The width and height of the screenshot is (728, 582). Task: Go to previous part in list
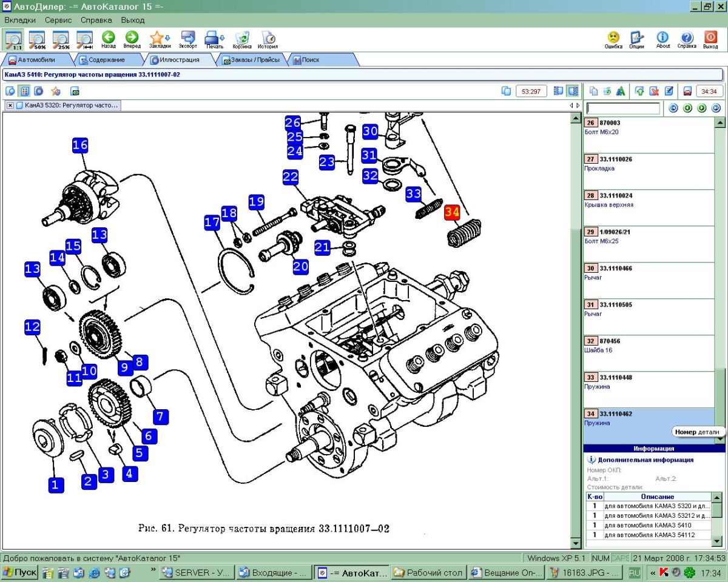(687, 109)
